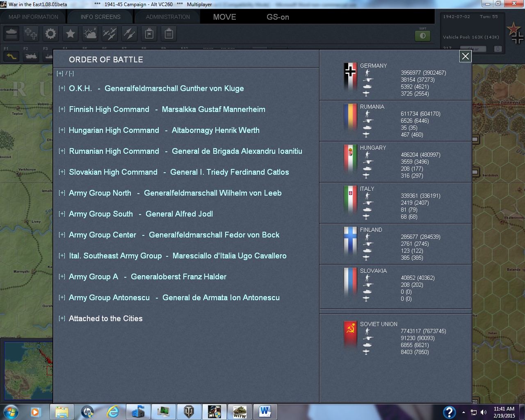Open the INFO SCREENS tab
The height and width of the screenshot is (420, 525).
(100, 17)
